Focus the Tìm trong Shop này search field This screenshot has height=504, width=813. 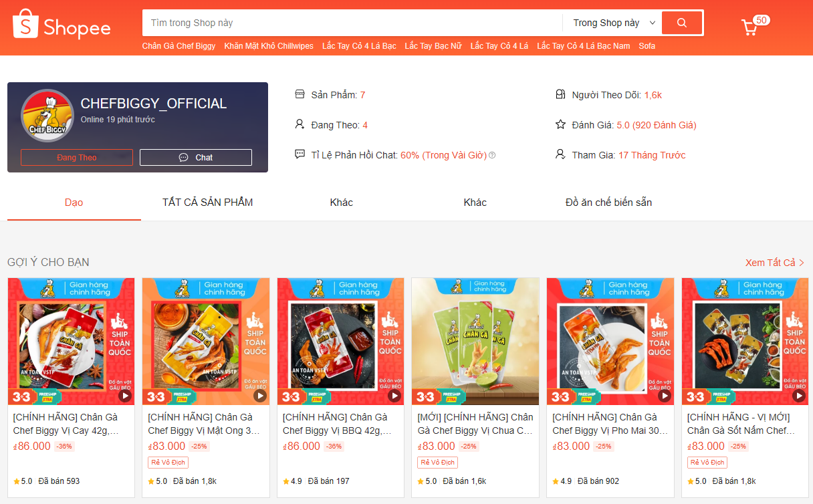click(x=352, y=23)
